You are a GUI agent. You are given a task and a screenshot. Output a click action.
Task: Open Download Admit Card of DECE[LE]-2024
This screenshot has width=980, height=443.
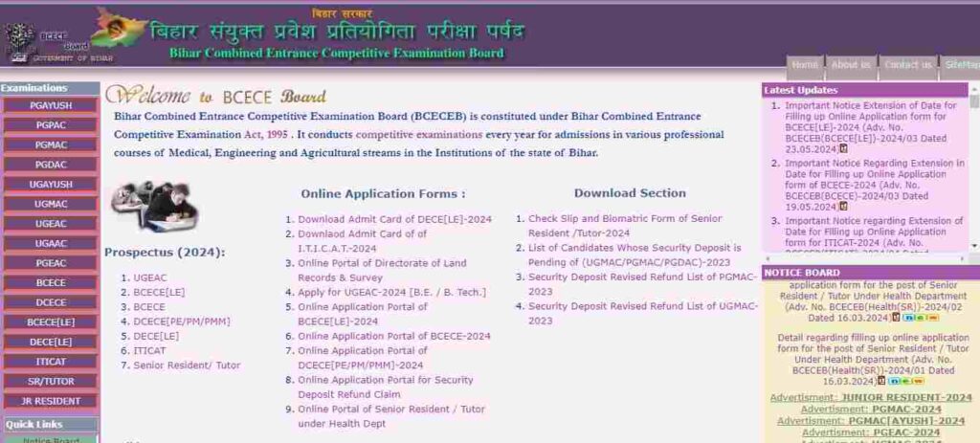tap(394, 219)
